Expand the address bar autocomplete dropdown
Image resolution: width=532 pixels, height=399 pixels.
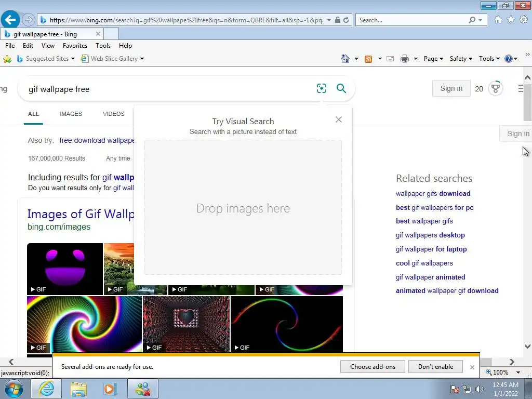coord(329,20)
